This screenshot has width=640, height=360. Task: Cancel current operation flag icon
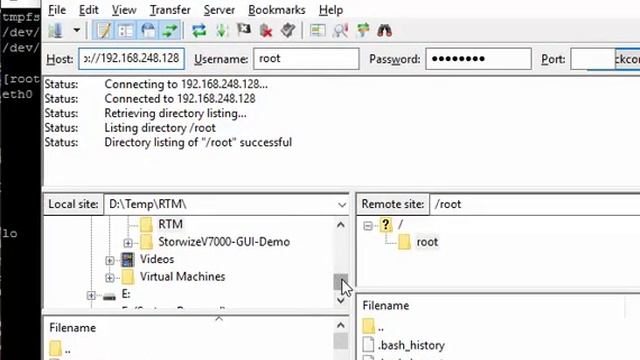click(244, 31)
